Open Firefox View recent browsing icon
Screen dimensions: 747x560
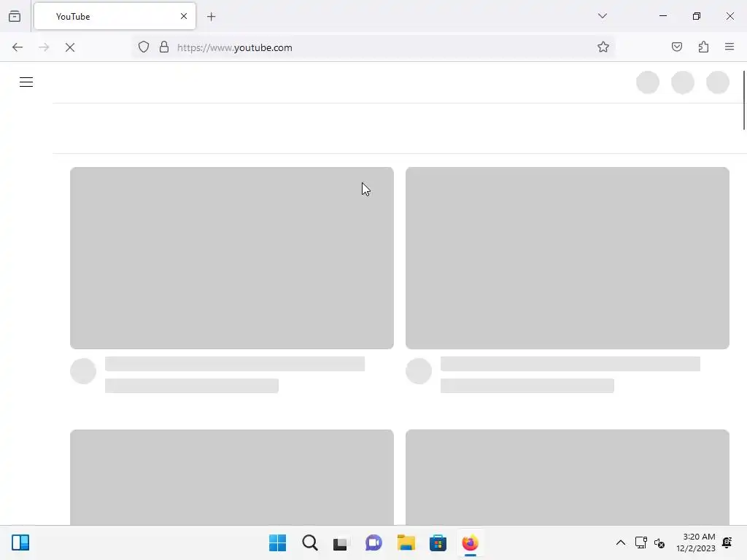coord(15,16)
